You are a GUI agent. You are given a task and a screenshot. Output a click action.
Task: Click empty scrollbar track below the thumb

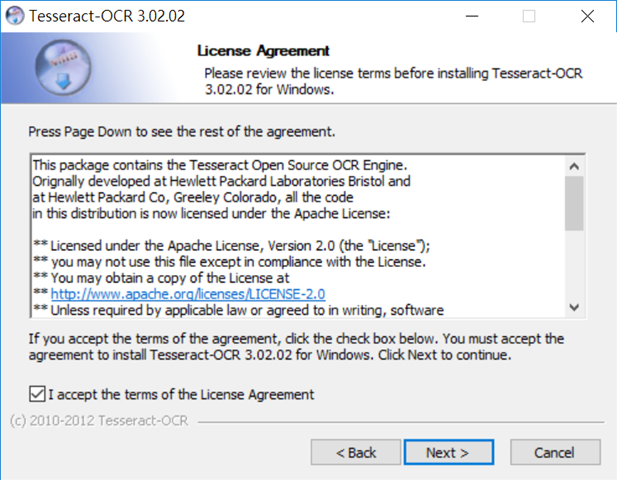pos(574,264)
